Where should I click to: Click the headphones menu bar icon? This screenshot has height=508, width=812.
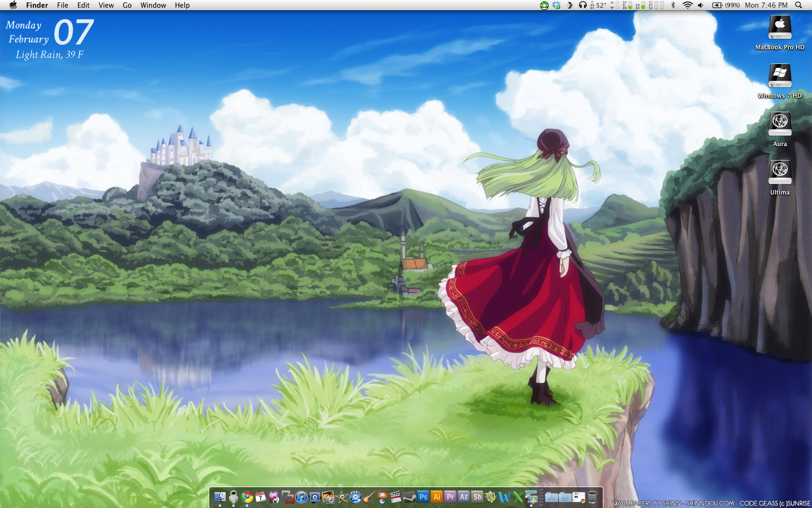click(x=583, y=5)
